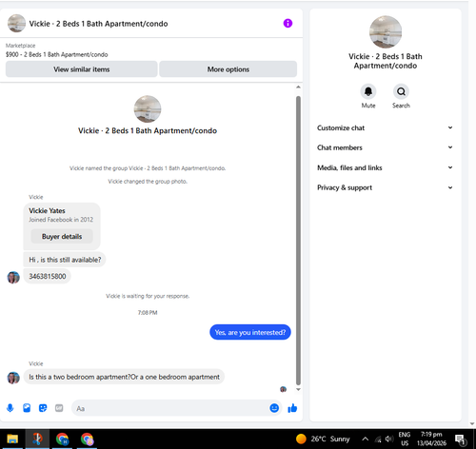476x449 pixels.
Task: Send a thumbs-up like
Action: pyautogui.click(x=292, y=408)
